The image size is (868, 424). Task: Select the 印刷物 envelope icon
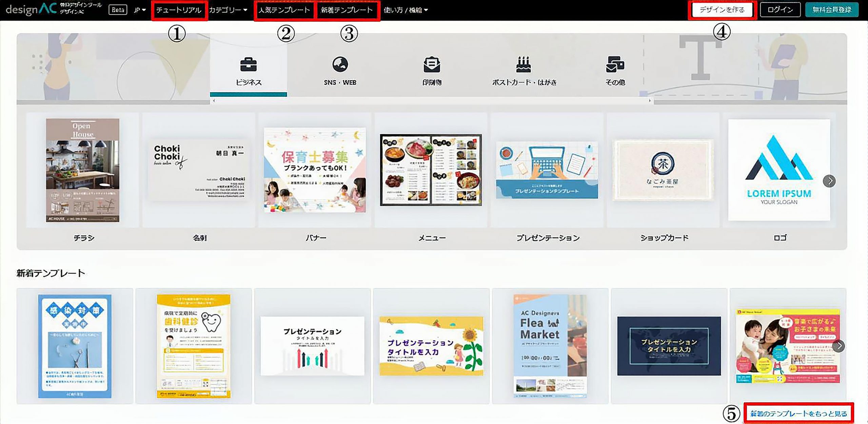pyautogui.click(x=432, y=64)
